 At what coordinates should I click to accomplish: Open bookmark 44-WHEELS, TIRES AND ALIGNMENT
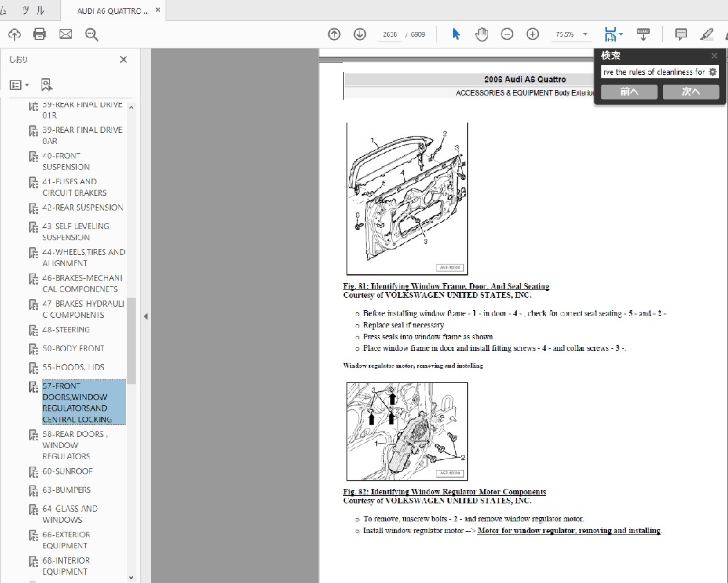(x=84, y=258)
